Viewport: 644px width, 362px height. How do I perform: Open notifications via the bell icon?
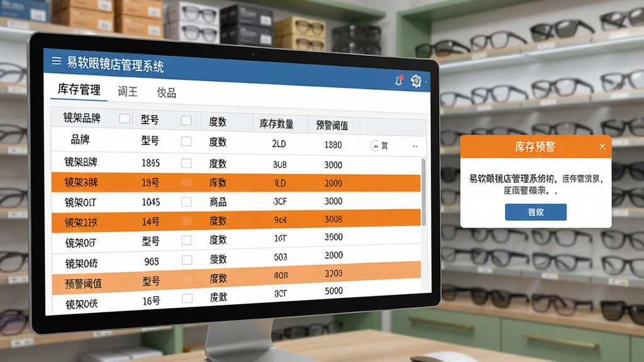399,80
